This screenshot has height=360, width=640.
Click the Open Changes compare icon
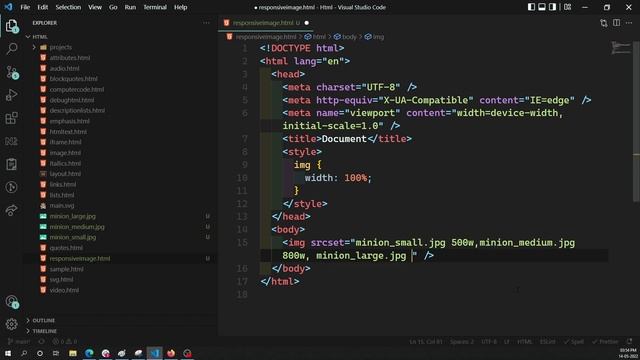click(604, 23)
